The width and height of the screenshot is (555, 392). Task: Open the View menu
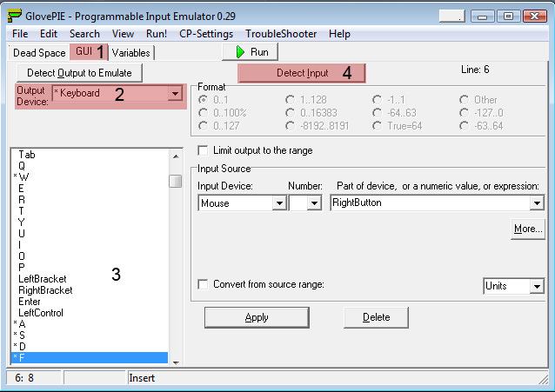point(123,34)
